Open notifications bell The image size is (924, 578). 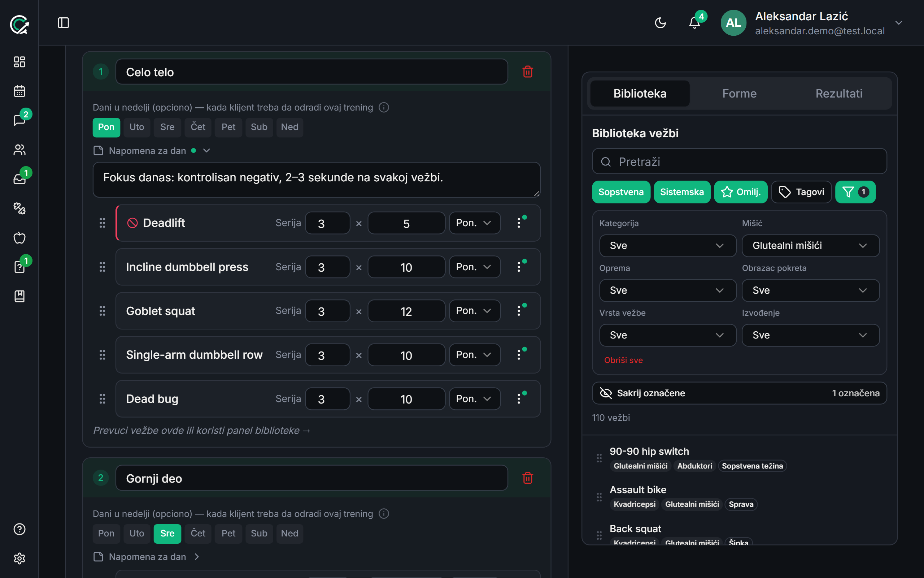tap(694, 23)
